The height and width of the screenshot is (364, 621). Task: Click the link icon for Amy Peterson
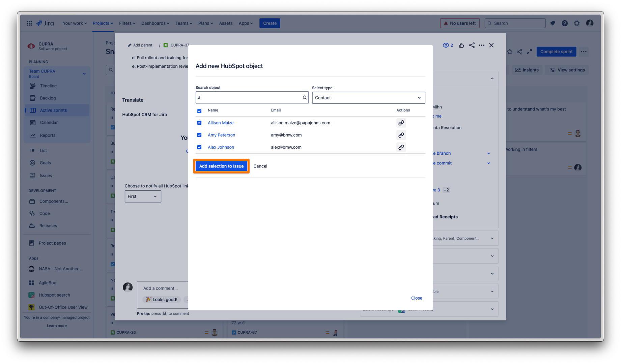(x=401, y=135)
